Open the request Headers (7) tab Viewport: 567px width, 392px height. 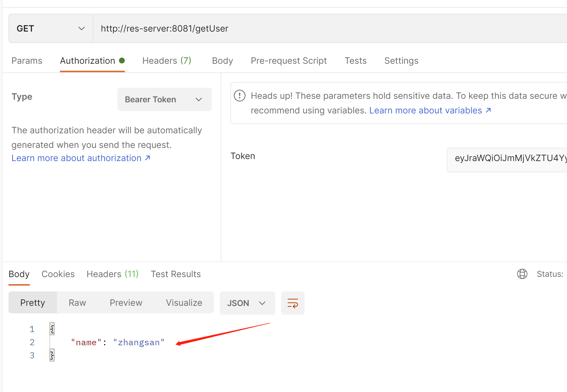pyautogui.click(x=167, y=61)
